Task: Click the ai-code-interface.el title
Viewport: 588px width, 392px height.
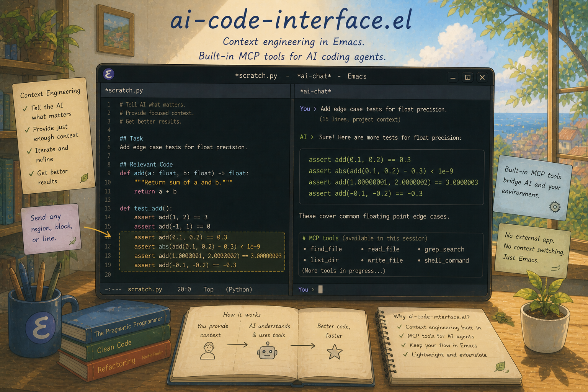Action: click(291, 20)
